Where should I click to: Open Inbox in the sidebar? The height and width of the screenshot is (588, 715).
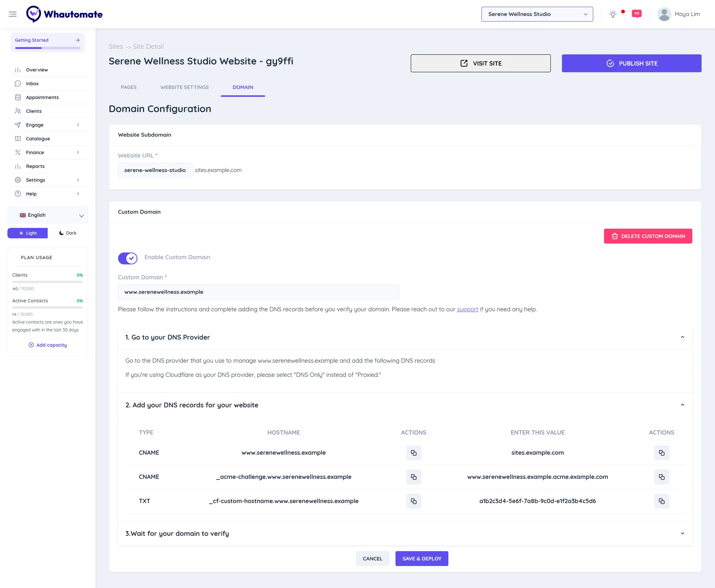pos(48,83)
